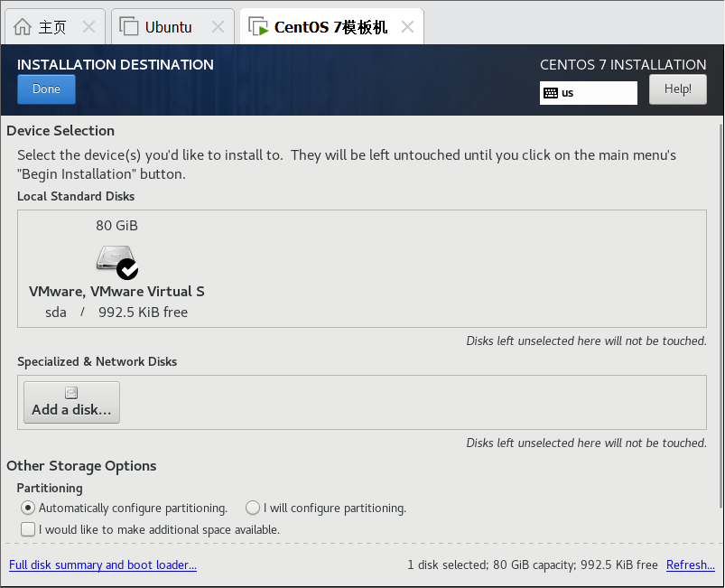Switch to the 主页 home tab
This screenshot has width=725, height=588.
[55, 27]
